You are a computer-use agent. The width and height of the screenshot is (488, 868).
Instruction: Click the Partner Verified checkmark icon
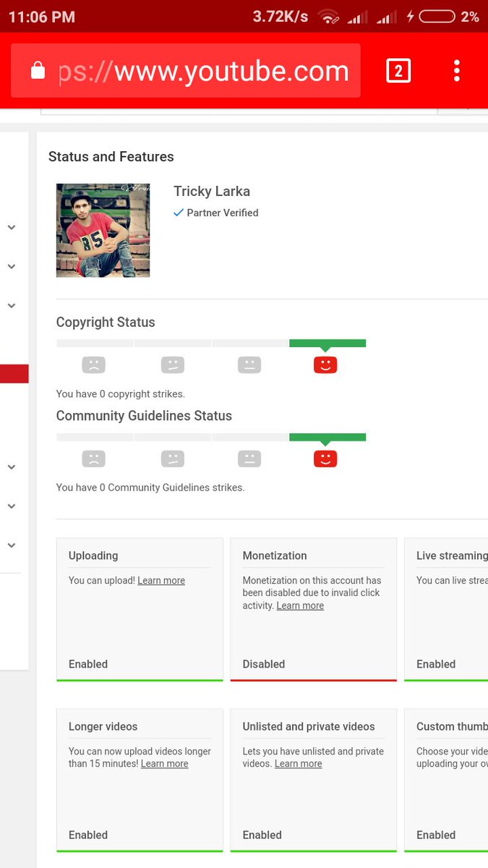[x=179, y=213]
